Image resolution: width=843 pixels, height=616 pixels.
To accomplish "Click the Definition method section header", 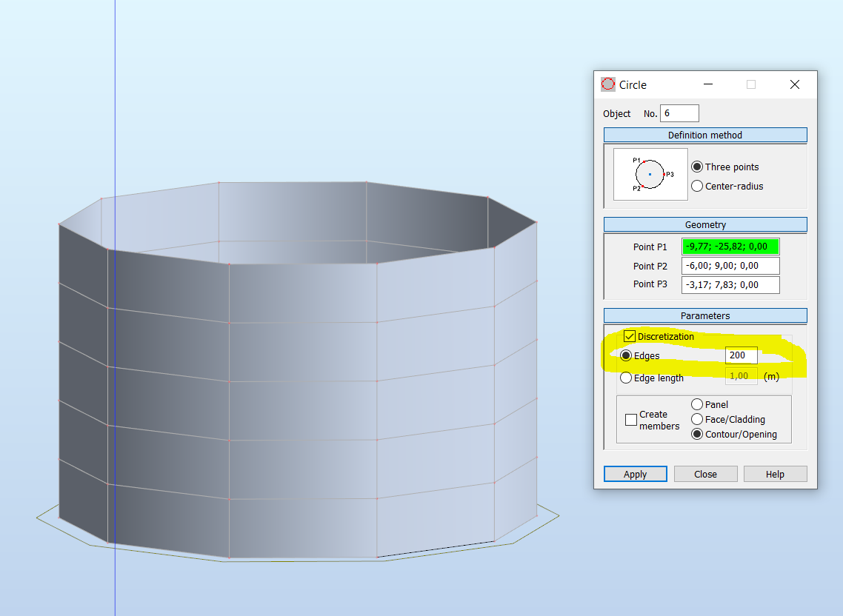I will coord(704,135).
